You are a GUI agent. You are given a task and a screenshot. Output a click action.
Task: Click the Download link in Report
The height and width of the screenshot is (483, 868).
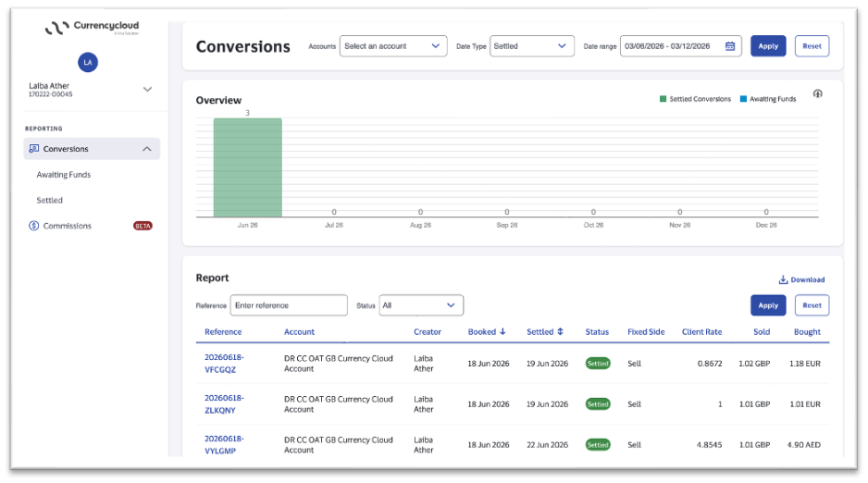pyautogui.click(x=801, y=279)
